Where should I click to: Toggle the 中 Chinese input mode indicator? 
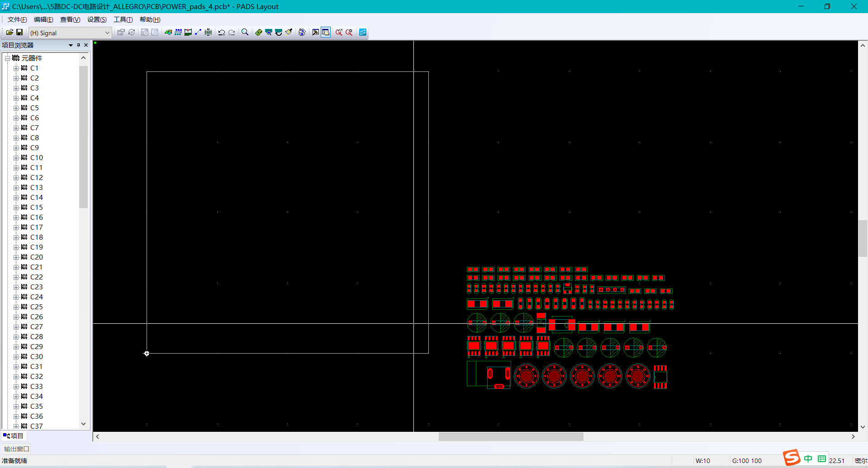tap(808, 459)
